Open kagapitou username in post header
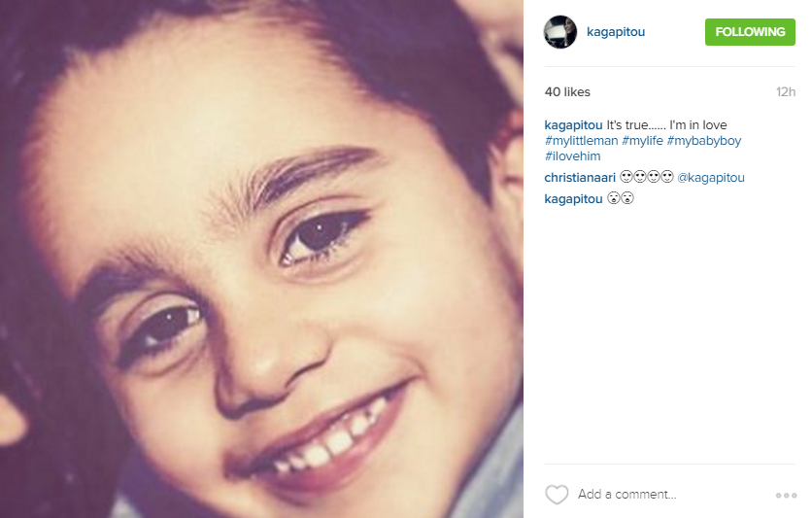The height and width of the screenshot is (518, 812). tap(615, 32)
